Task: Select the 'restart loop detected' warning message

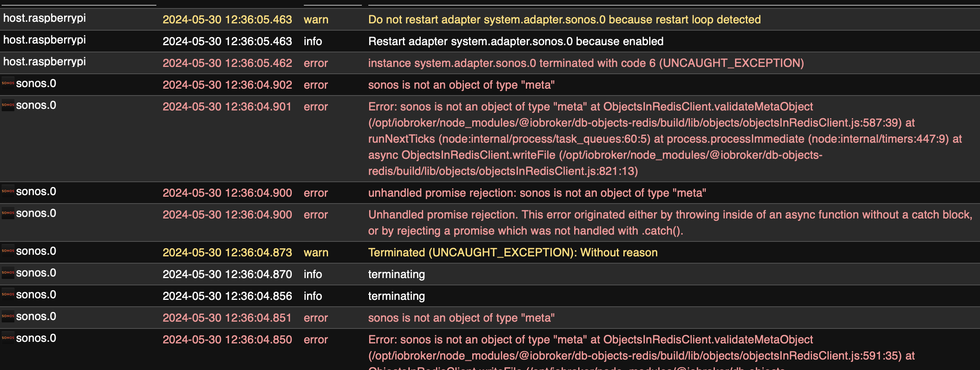Action: (564, 20)
